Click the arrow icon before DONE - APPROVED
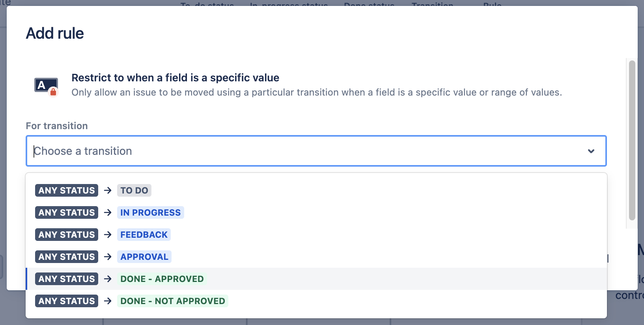Screen dimensions: 644x325 tap(108, 279)
